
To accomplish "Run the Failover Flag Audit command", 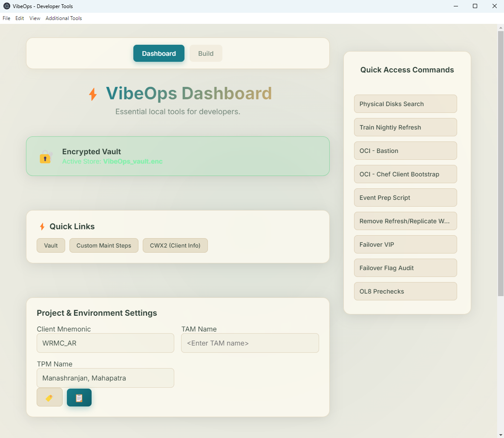I will click(x=405, y=268).
